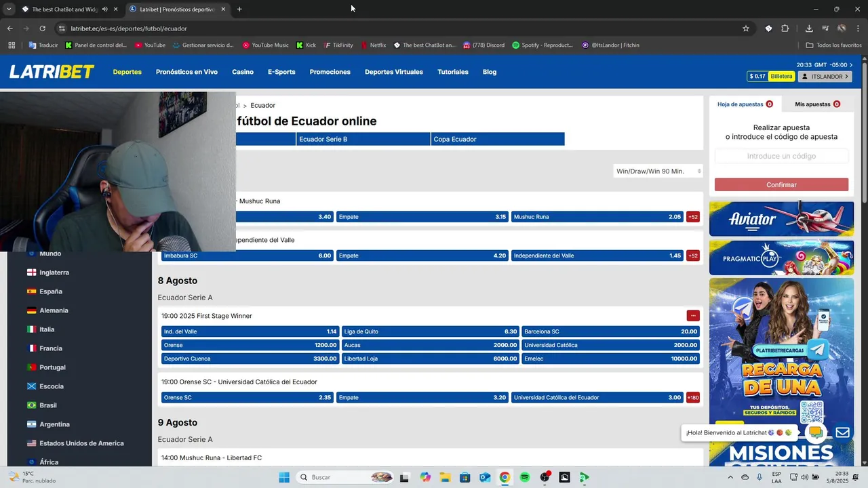The image size is (868, 488).
Task: Open the timezone -05:00 dropdown
Action: (x=842, y=65)
